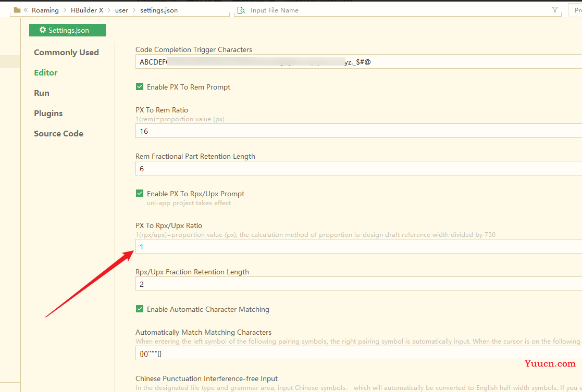The image size is (582, 392).
Task: Click the Code Completion Trigger Characters label
Action: (194, 49)
